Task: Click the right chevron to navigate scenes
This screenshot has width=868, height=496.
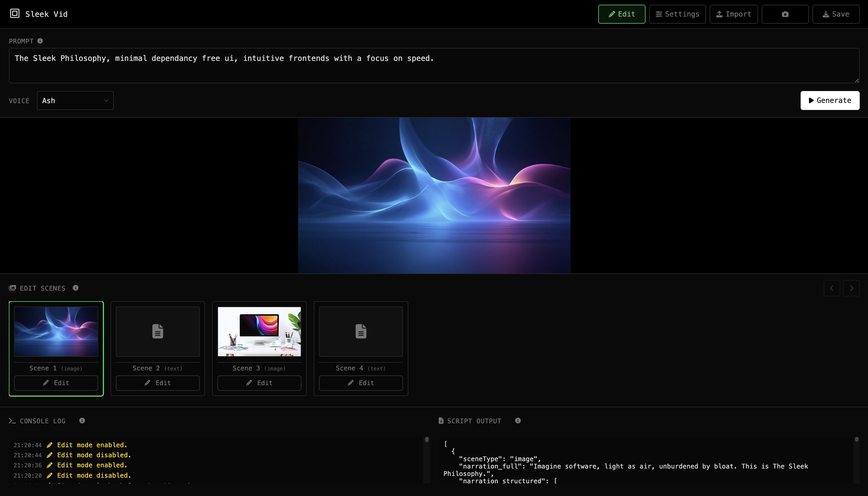Action: (x=852, y=288)
